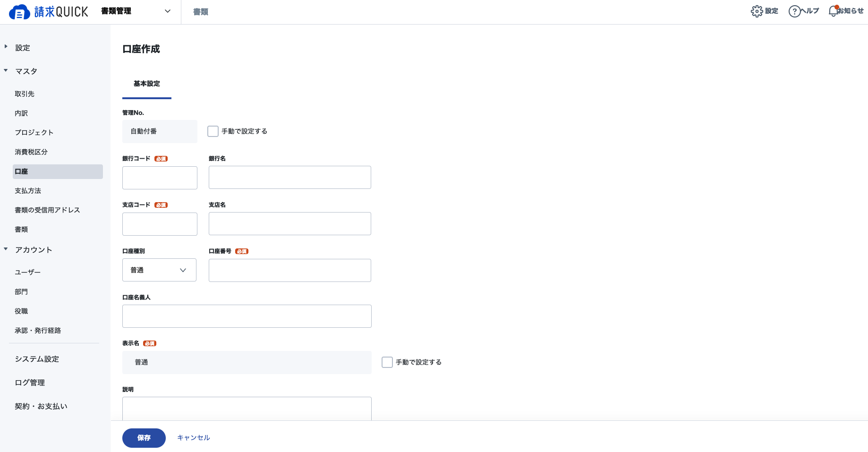
Task: Open the 口座種別 dropdown showing 普通
Action: tap(159, 270)
